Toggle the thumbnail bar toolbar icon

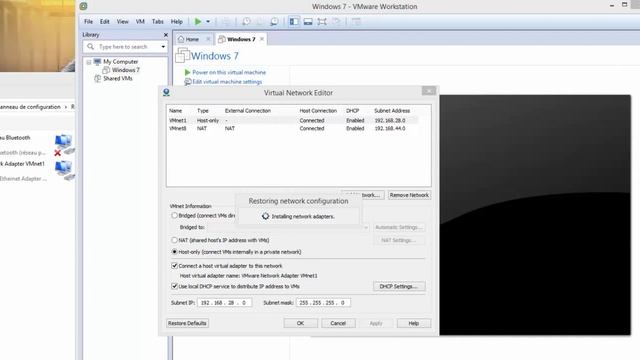tap(308, 22)
